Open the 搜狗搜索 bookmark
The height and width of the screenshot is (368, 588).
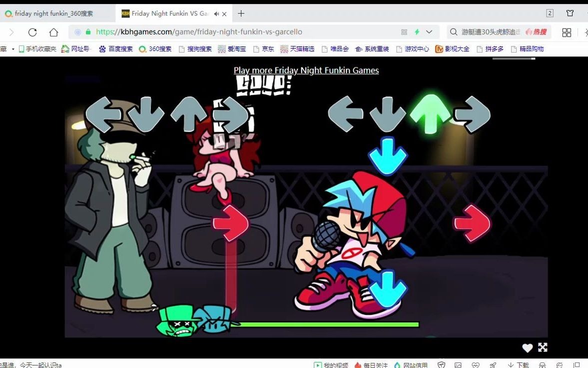pos(195,49)
